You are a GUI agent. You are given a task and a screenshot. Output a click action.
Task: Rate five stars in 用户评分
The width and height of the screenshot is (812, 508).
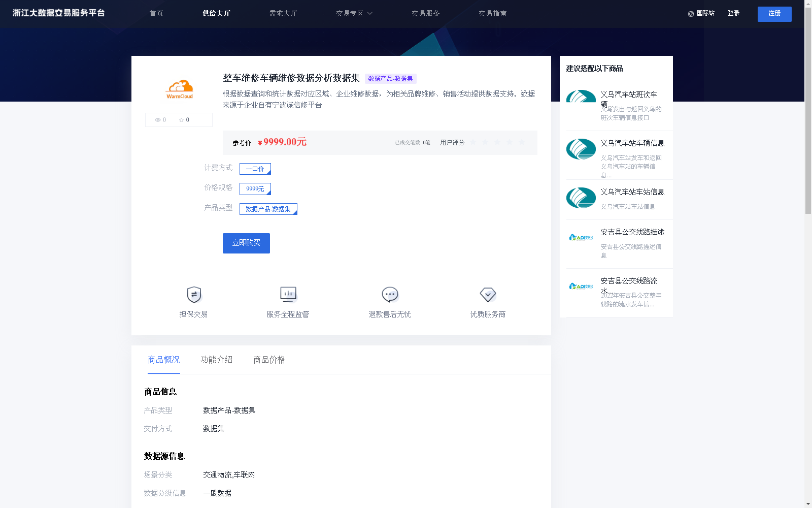click(x=522, y=142)
